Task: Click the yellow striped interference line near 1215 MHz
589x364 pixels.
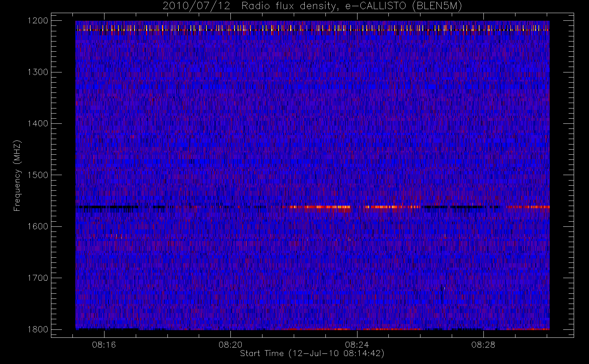Action: pyautogui.click(x=312, y=28)
